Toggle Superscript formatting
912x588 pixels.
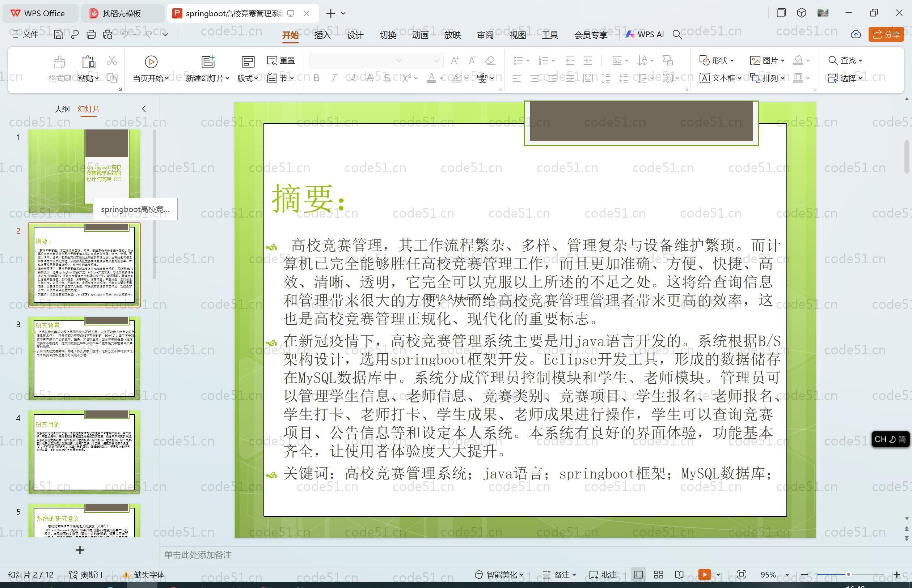(x=406, y=78)
